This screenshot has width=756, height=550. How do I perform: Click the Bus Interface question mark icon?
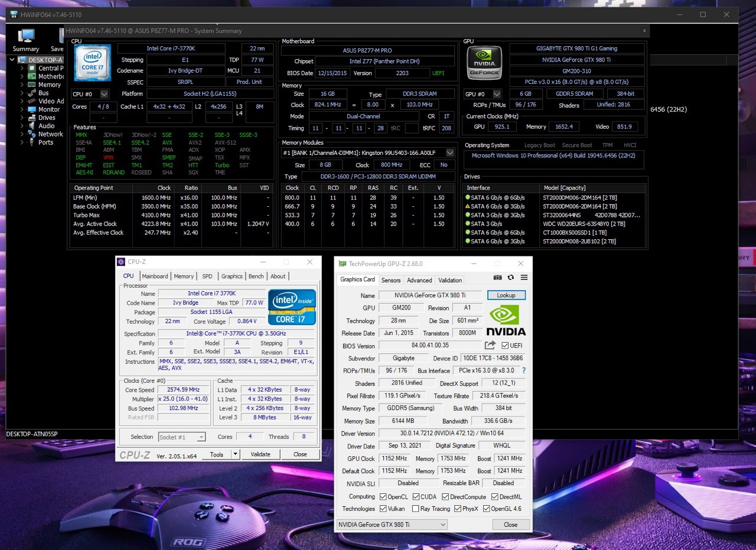tap(523, 371)
